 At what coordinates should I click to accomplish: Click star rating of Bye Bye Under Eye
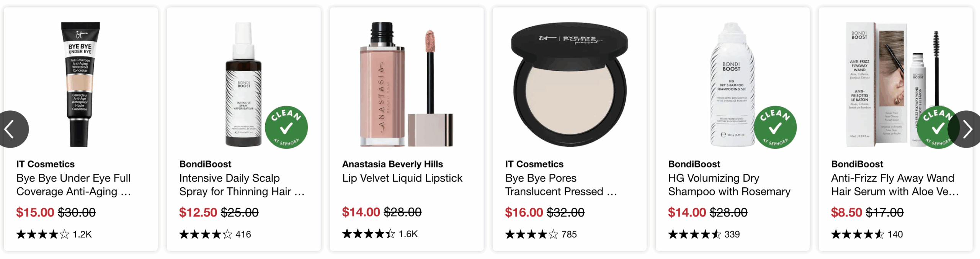(x=42, y=234)
